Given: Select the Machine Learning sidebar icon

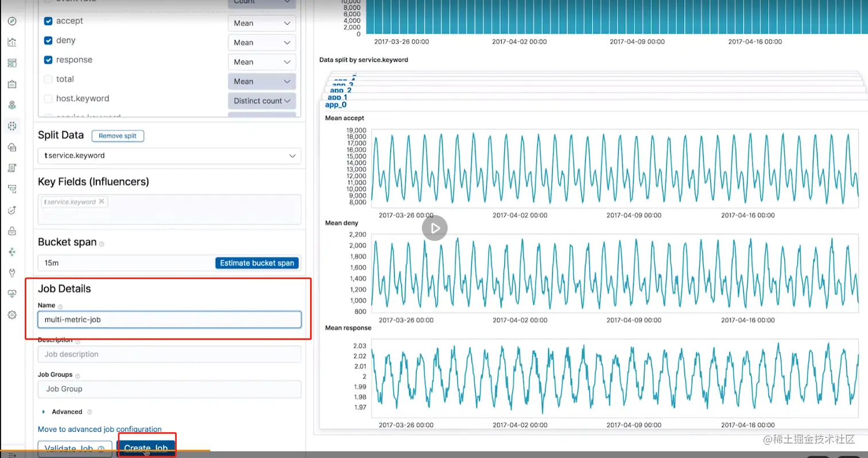Looking at the screenshot, I should [x=12, y=126].
